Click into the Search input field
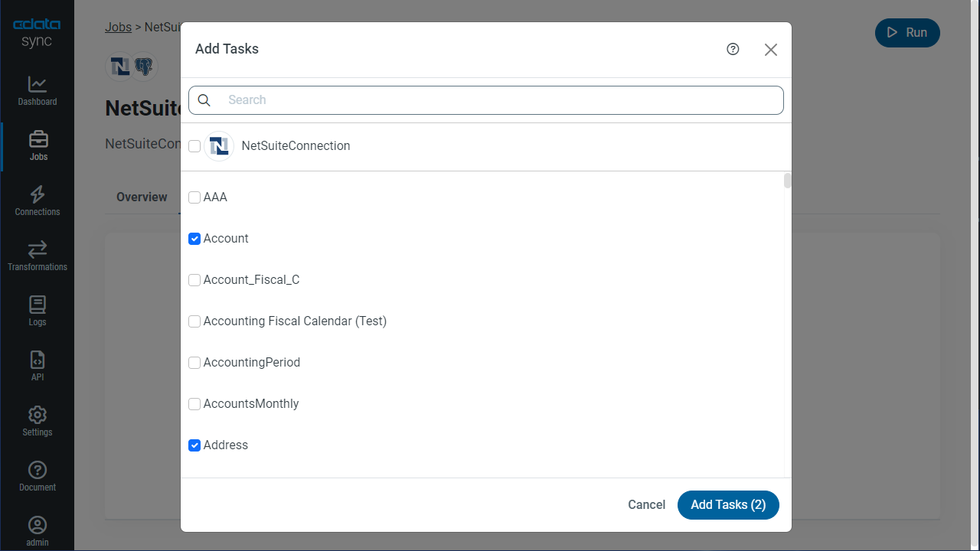980x551 pixels. pos(486,100)
